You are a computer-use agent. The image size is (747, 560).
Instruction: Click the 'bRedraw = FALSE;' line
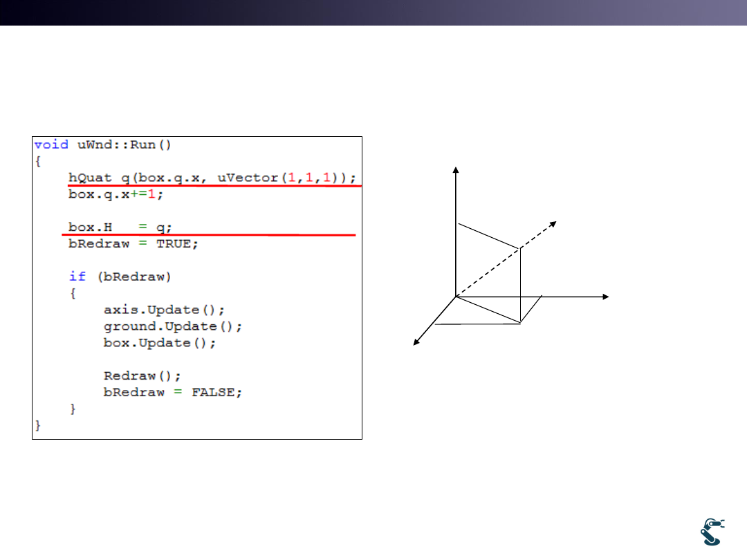coord(173,393)
